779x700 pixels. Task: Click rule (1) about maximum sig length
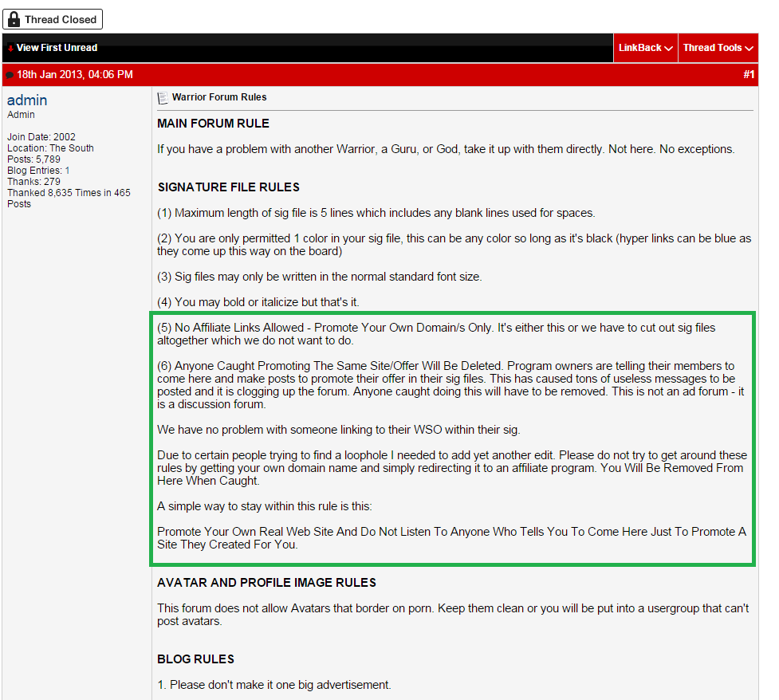376,213
